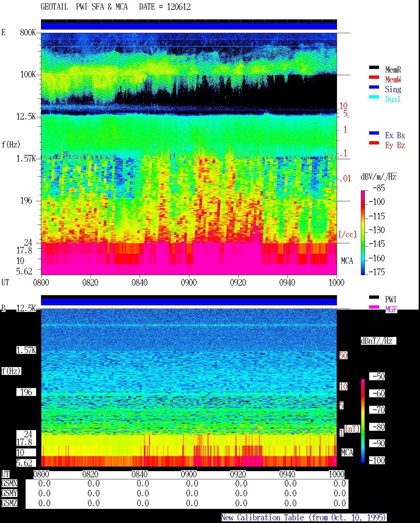Click the red MemW legend swatch
This screenshot has height=523, width=420.
(x=374, y=77)
